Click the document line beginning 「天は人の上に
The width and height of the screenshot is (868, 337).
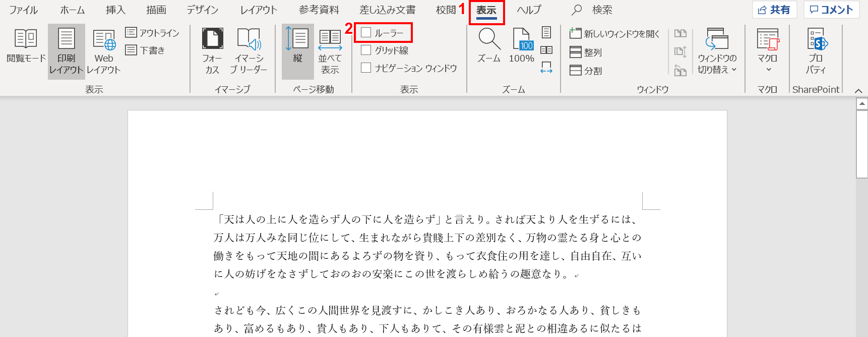428,219
